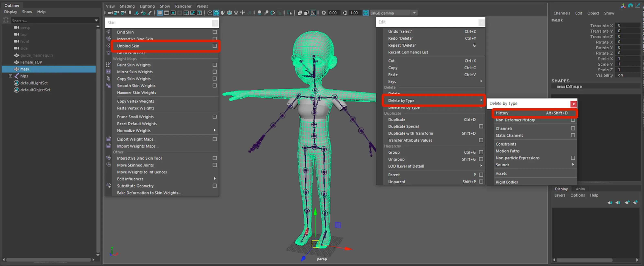This screenshot has width=644, height=266.
Task: Open Prune Small Weights options box
Action: click(x=215, y=117)
